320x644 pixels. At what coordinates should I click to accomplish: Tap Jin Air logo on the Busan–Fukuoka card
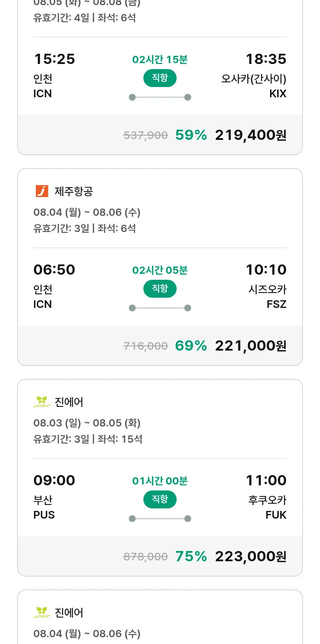tap(42, 402)
